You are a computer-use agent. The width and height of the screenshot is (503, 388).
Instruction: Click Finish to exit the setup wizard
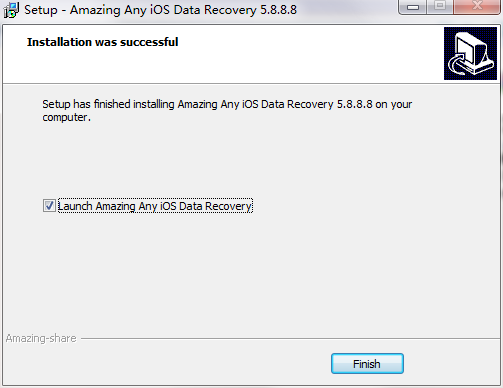click(367, 364)
